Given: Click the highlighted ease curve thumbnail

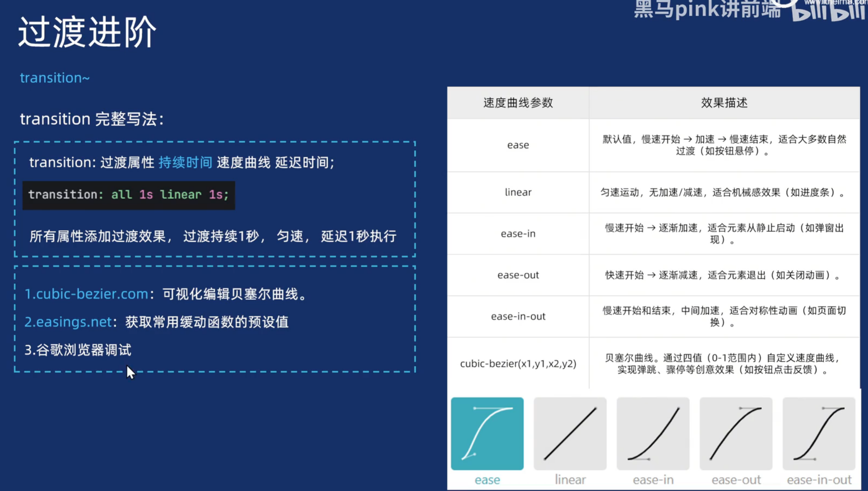Looking at the screenshot, I should 487,433.
